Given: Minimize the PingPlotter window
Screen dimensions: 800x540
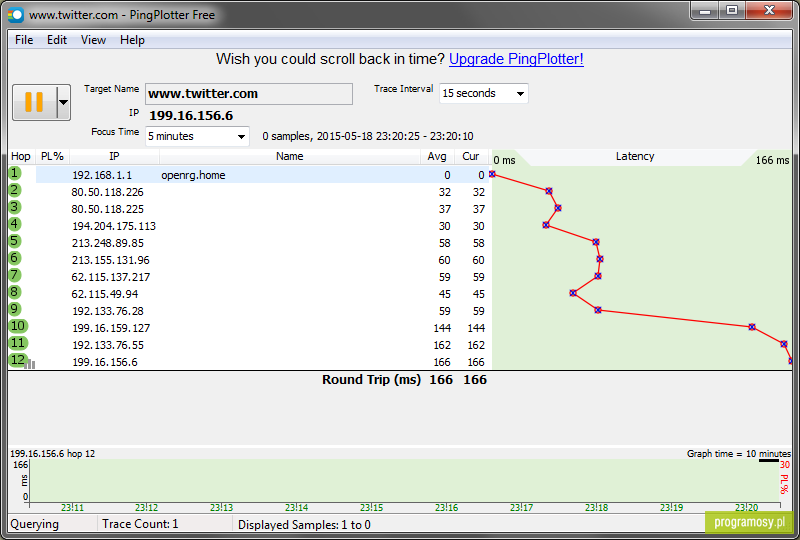Looking at the screenshot, I should 705,10.
